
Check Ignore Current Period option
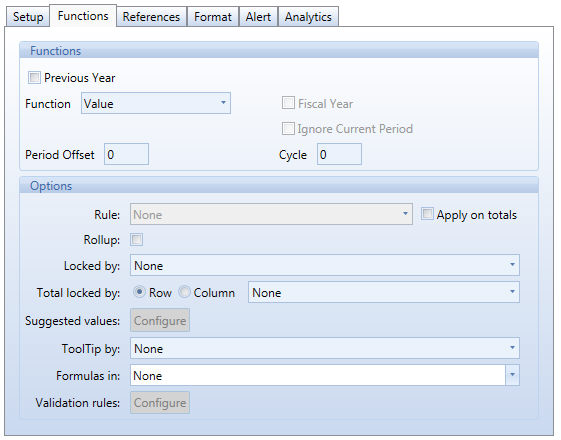tap(288, 128)
